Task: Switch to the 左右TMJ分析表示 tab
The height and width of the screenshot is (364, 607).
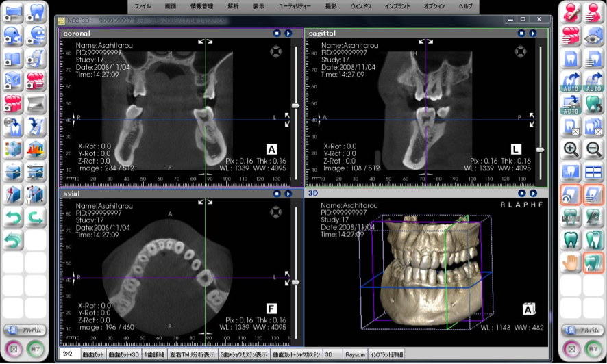Action: 193,354
